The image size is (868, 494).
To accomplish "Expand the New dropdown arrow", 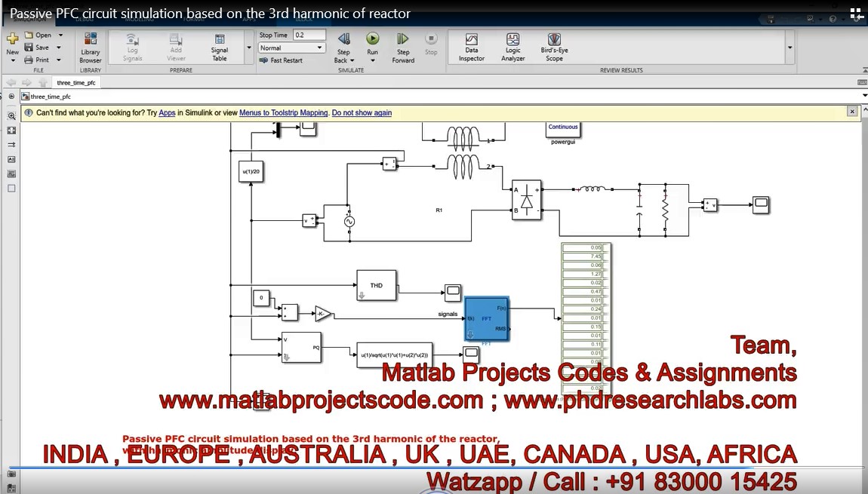I will pos(13,60).
